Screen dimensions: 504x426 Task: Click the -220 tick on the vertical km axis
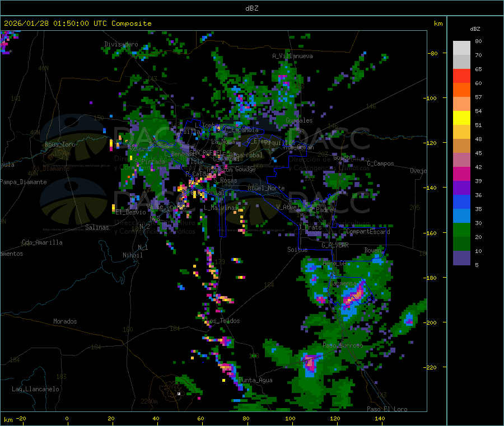coord(431,368)
